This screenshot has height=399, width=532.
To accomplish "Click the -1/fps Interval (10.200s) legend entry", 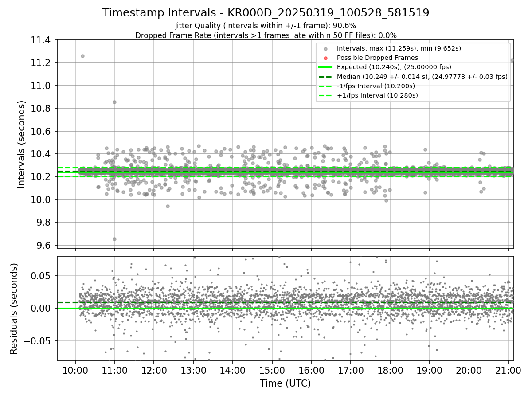I will 376,86.
